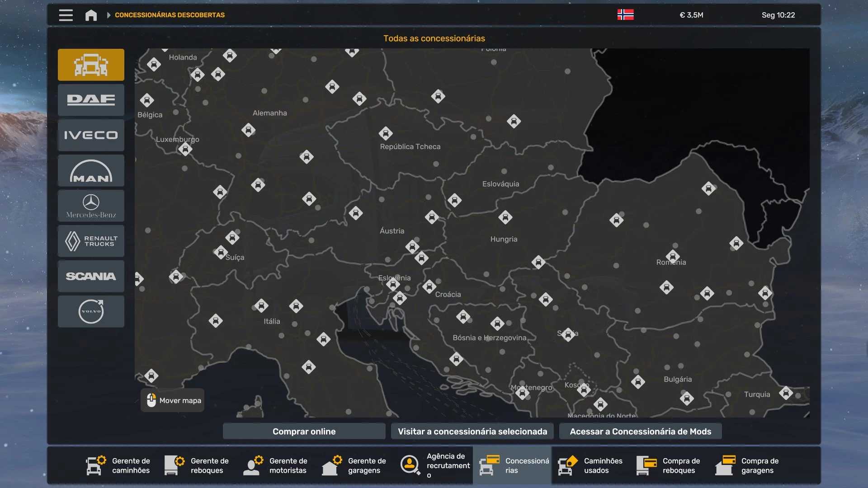This screenshot has height=488, width=868.
Task: Switch to Gerente de motoristas tab
Action: click(276, 465)
